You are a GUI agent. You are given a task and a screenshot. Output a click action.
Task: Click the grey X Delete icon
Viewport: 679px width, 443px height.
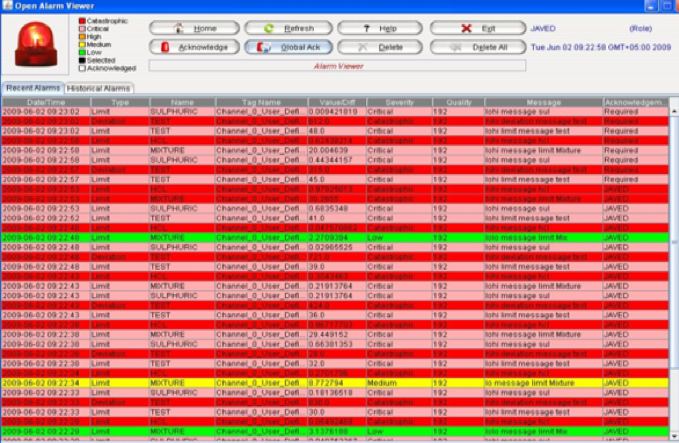(x=362, y=47)
